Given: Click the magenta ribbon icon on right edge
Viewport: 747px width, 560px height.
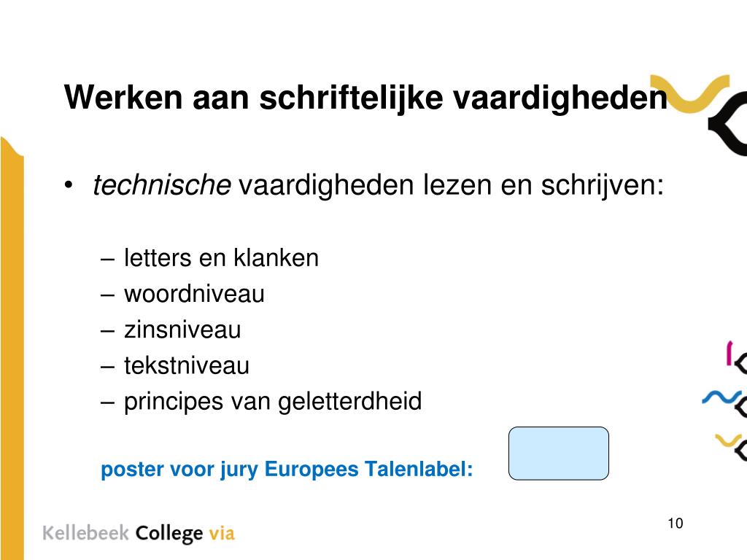Looking at the screenshot, I should click(x=729, y=353).
